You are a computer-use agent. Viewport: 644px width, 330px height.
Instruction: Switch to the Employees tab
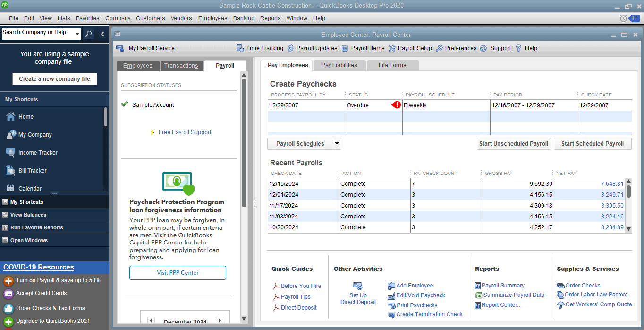(x=138, y=66)
